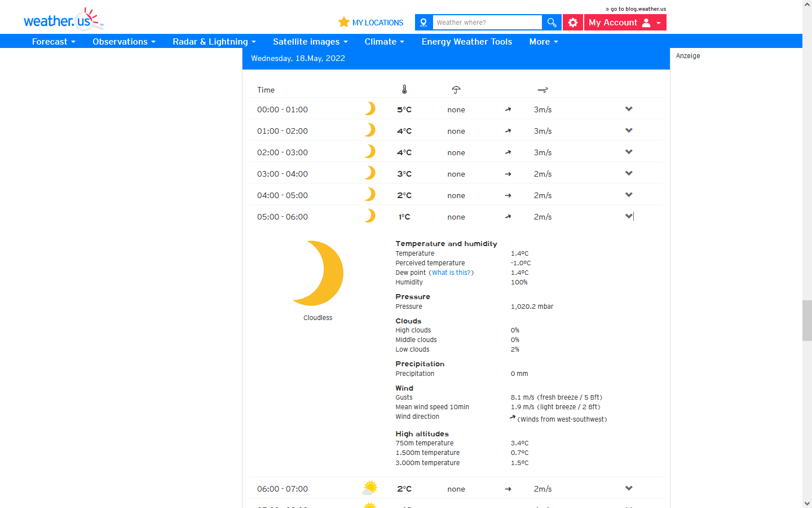Collapse details for 05:00 - 06:00 row
The height and width of the screenshot is (508, 812).
(x=629, y=216)
